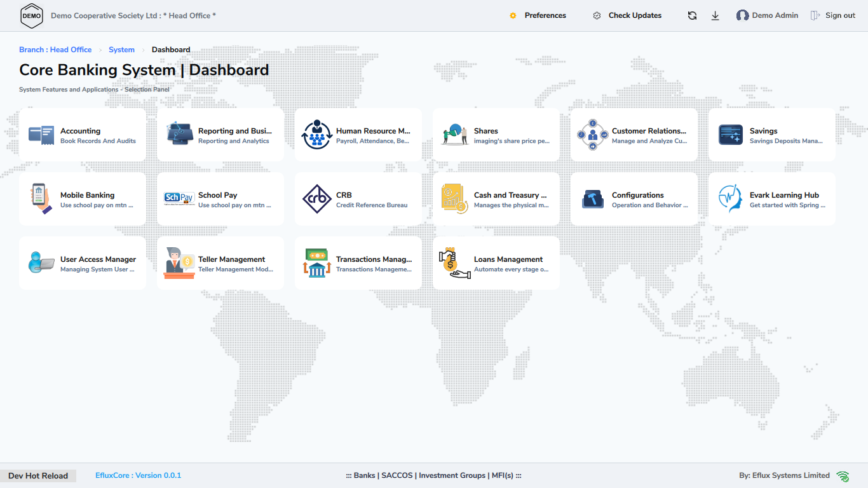Open the Accounting module icon
Image resolution: width=868 pixels, height=488 pixels.
41,135
